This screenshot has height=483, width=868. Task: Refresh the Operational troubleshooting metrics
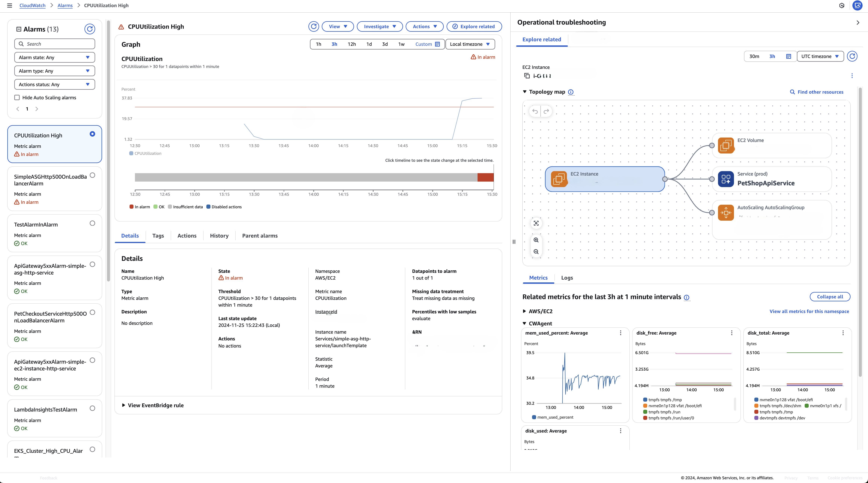click(852, 56)
